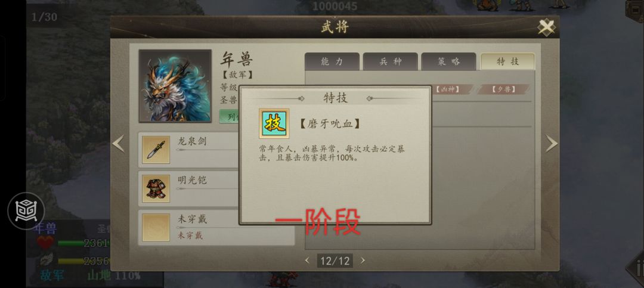Tap the floating cube assistant icon
The image size is (644, 288).
click(x=26, y=210)
